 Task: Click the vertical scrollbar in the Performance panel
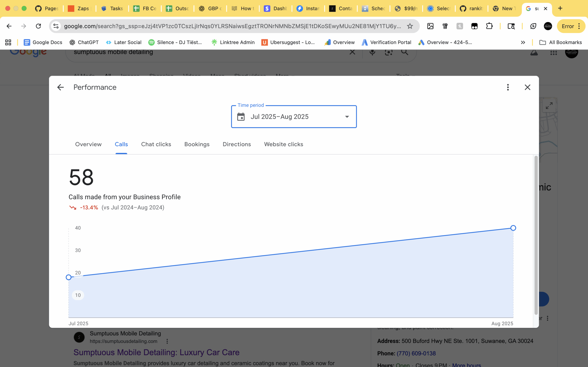[x=536, y=235]
